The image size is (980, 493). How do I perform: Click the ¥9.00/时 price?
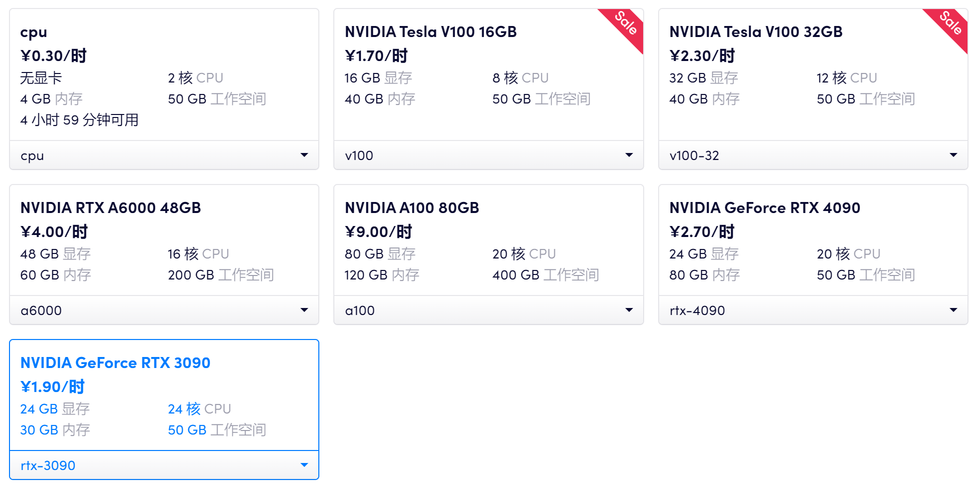(x=378, y=231)
